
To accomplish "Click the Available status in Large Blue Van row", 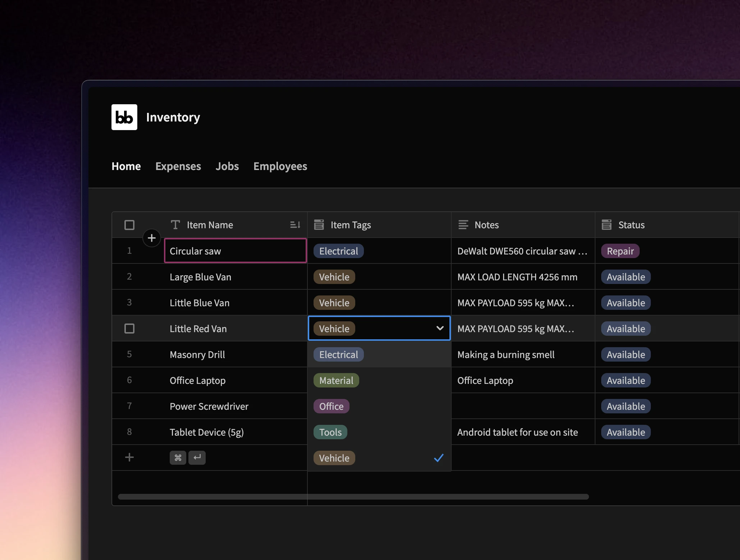I will coord(626,277).
